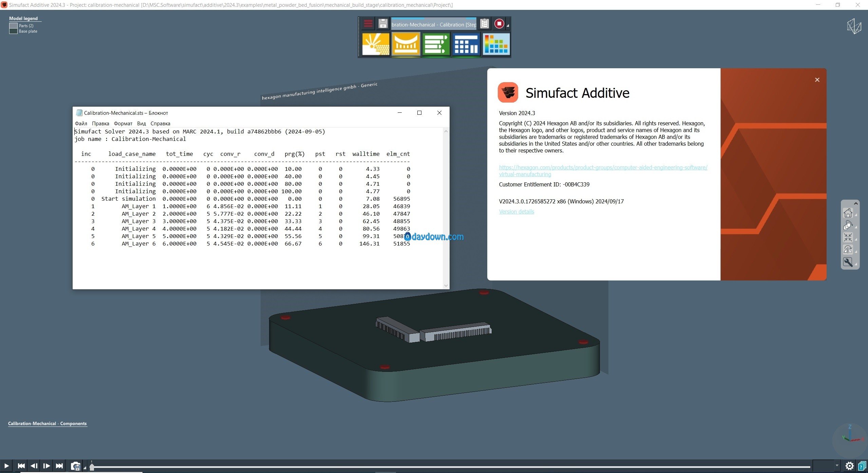868x473 pixels.
Task: Open the timeline increment dropdown arrow
Action: (837, 466)
